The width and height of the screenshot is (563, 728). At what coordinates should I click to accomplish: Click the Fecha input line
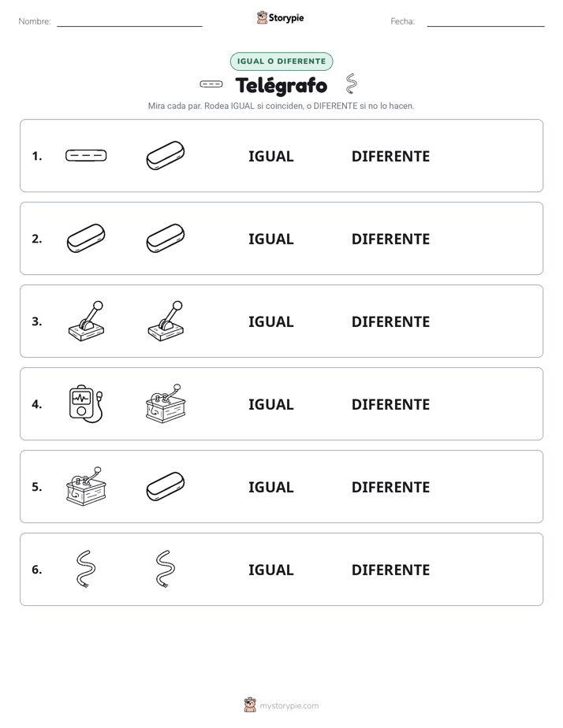pos(486,21)
